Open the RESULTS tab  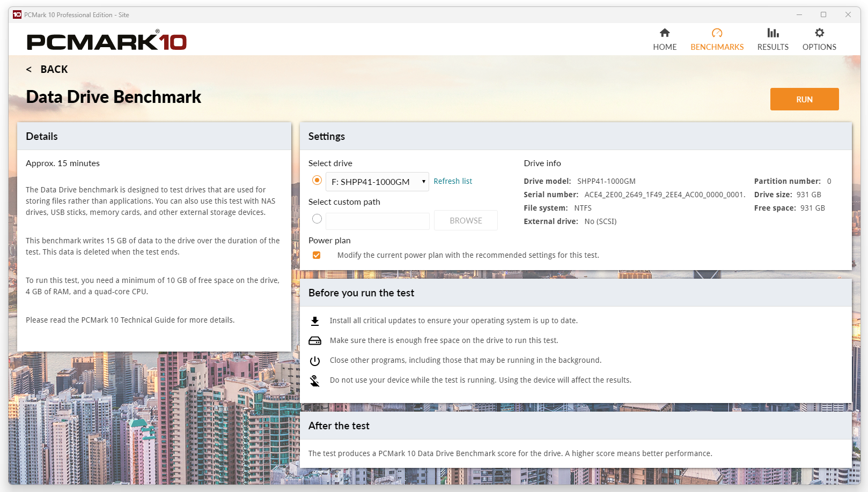tap(773, 40)
